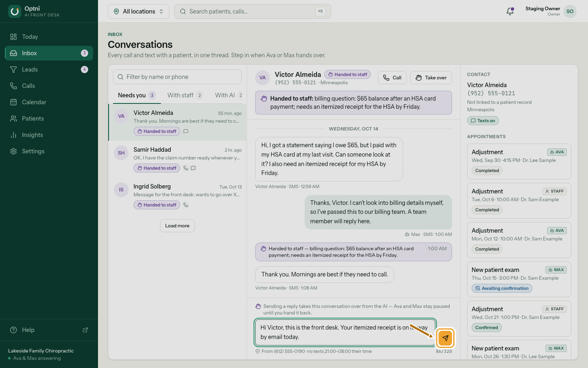Open New patient exam Thu, Oct 15
Viewport: 588px width, 368px height.
click(519, 279)
